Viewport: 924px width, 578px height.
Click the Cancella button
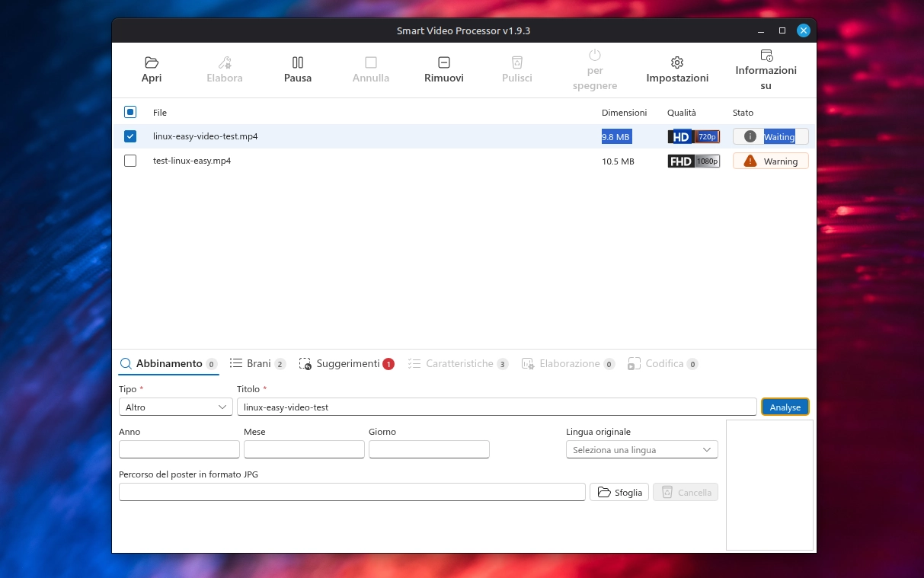pyautogui.click(x=686, y=492)
